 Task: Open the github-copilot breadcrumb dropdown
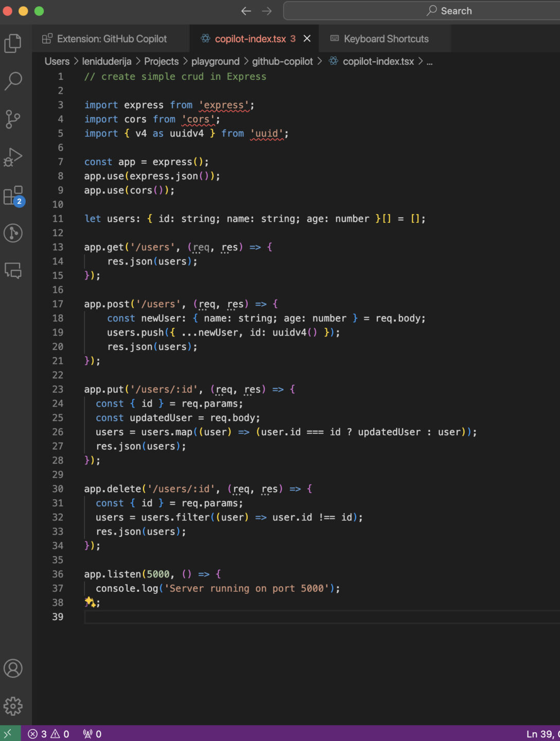282,61
